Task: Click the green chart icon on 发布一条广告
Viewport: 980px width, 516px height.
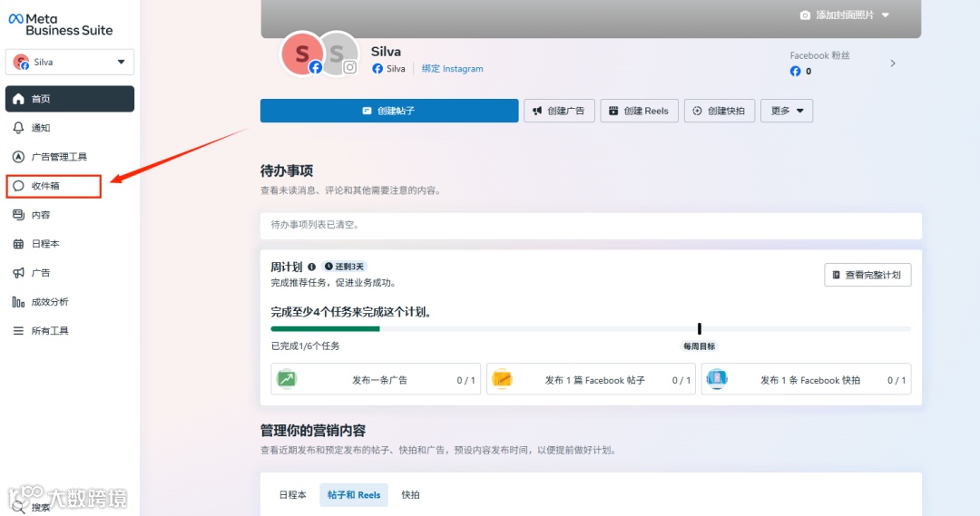Action: pyautogui.click(x=287, y=379)
